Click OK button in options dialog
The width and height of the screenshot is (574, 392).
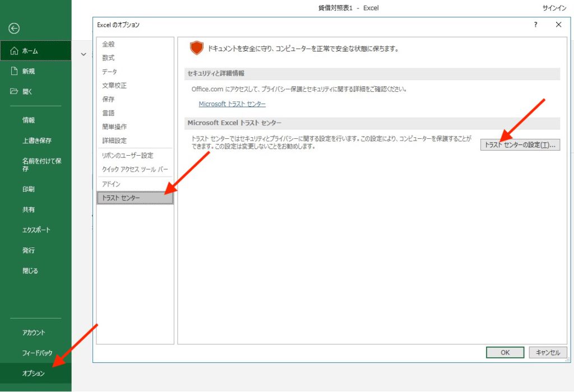click(x=505, y=352)
